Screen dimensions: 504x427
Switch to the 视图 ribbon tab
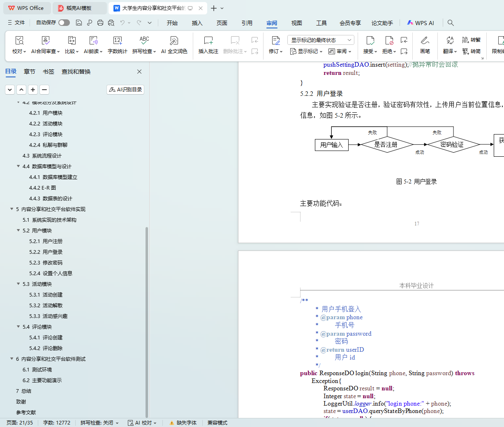296,23
